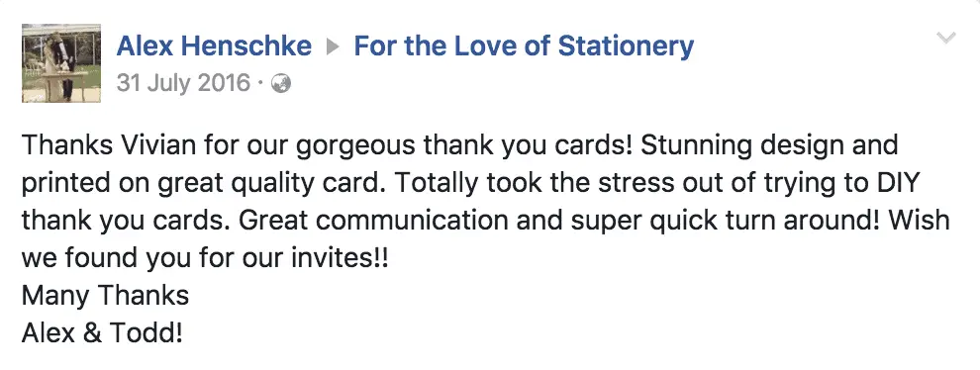This screenshot has height=370, width=980.
Task: Open the Alex Henschke profile link
Action: 214,46
